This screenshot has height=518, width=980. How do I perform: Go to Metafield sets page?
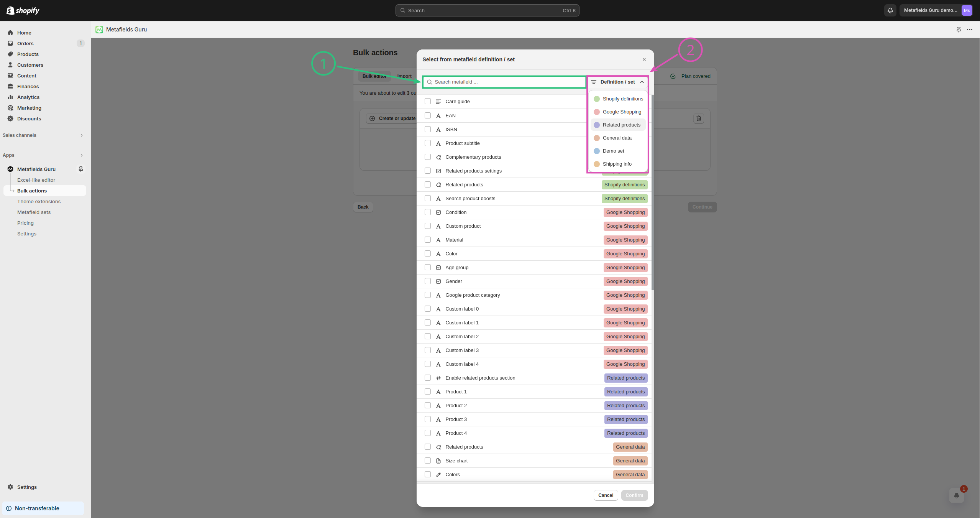click(x=34, y=212)
